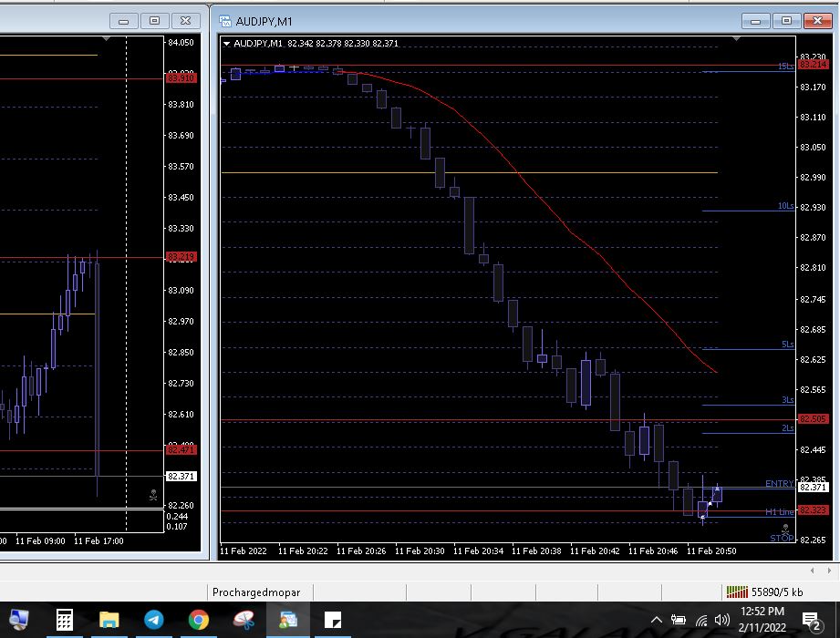Minimize the left chart window
Screen dimensions: 840x638
(x=123, y=21)
